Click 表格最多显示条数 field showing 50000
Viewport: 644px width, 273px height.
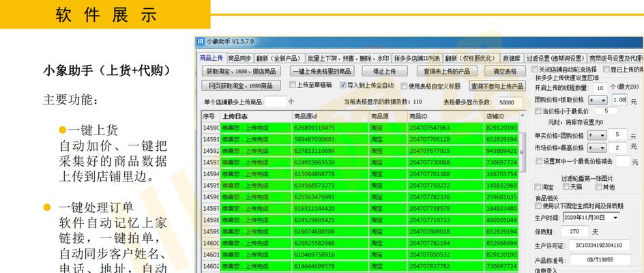[508, 102]
